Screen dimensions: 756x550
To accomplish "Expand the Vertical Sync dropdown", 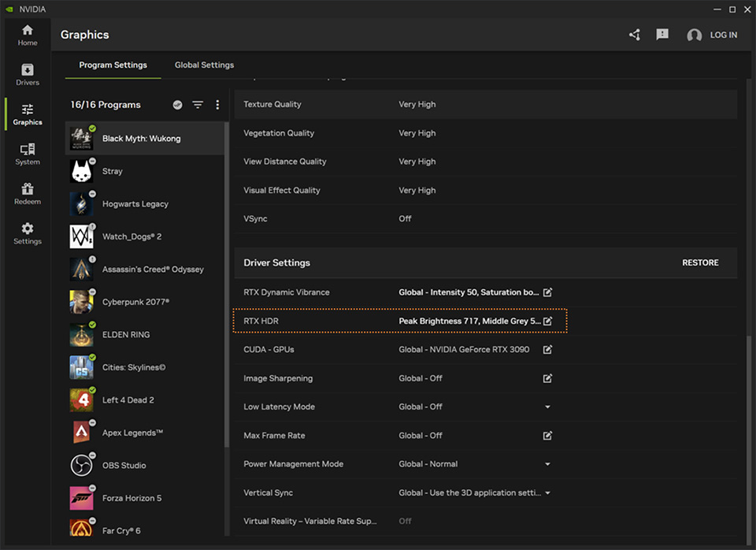I will [x=548, y=493].
